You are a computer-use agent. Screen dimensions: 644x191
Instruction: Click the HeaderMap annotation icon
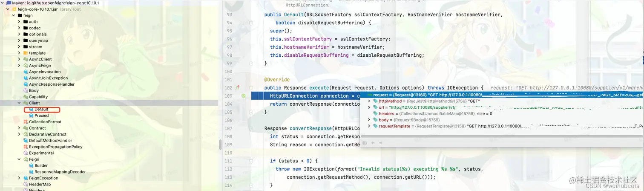(26, 184)
